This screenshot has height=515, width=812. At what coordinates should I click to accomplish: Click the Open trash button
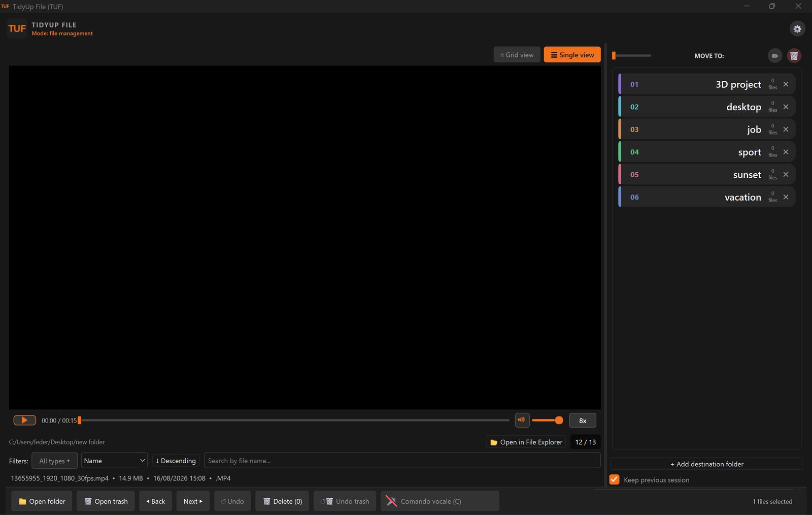106,501
